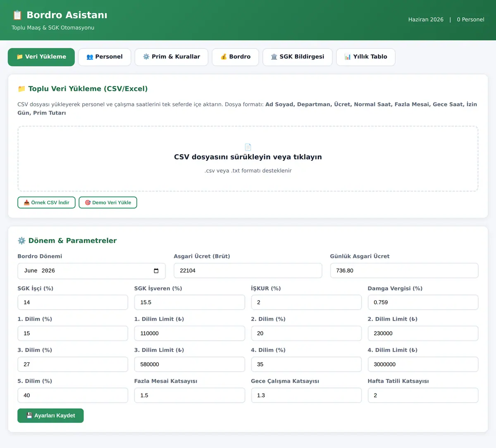Image resolution: width=496 pixels, height=448 pixels.
Task: Click the Damga Vergisi (%) input
Action: click(x=423, y=303)
